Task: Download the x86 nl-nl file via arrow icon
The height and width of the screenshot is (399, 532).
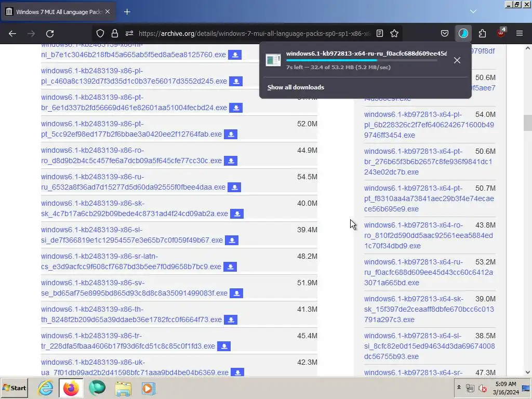Action: (235, 55)
